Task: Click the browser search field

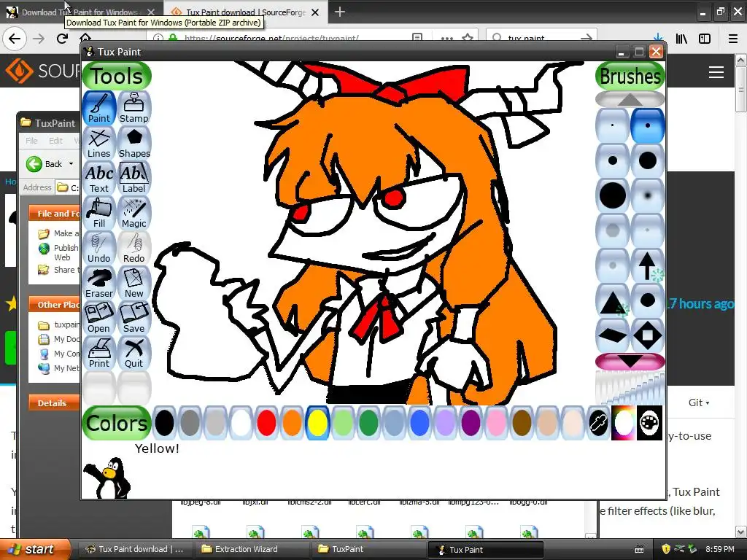Action: point(541,38)
